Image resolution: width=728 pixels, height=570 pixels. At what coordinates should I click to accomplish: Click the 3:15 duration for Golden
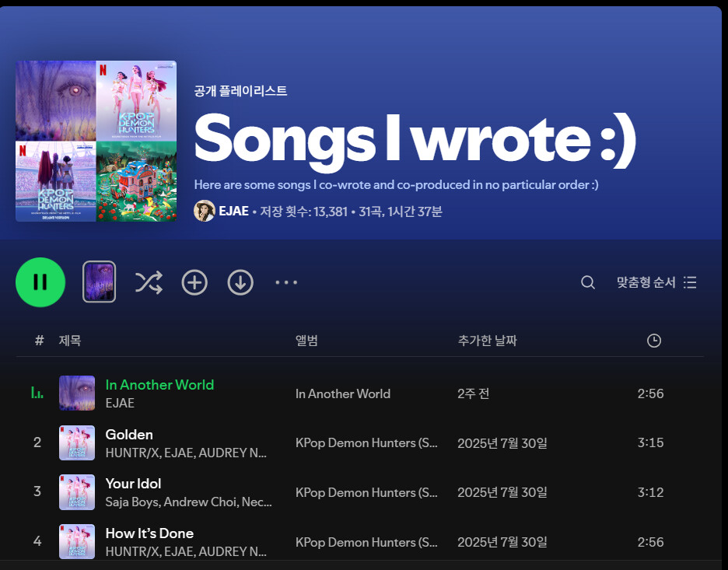pyautogui.click(x=650, y=442)
